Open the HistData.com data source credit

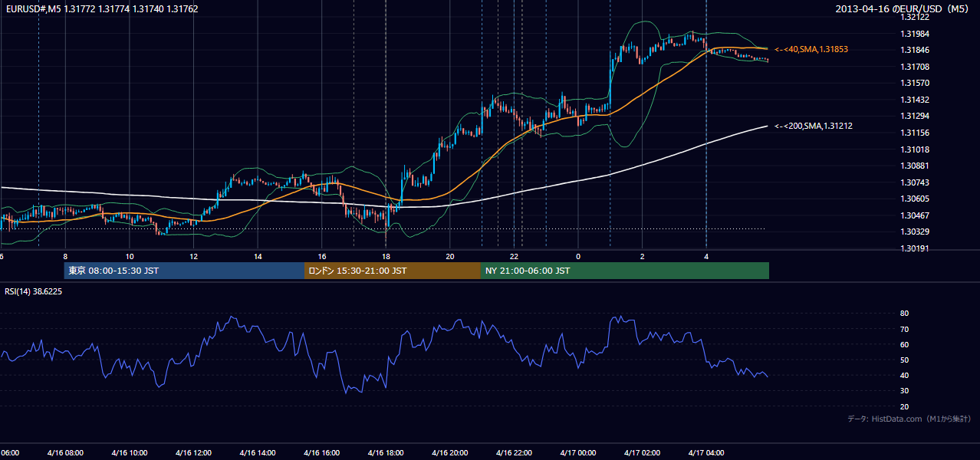pos(909,419)
